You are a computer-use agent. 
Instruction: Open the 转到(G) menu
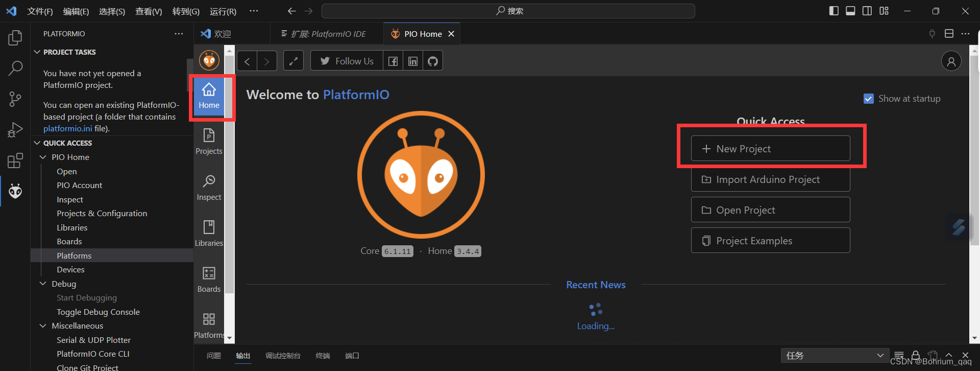tap(186, 11)
